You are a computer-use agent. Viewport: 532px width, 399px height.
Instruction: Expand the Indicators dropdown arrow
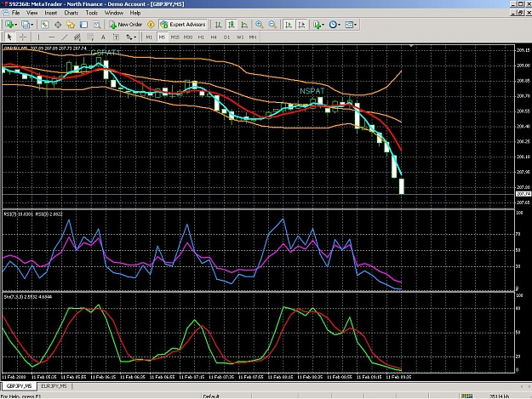(323, 25)
